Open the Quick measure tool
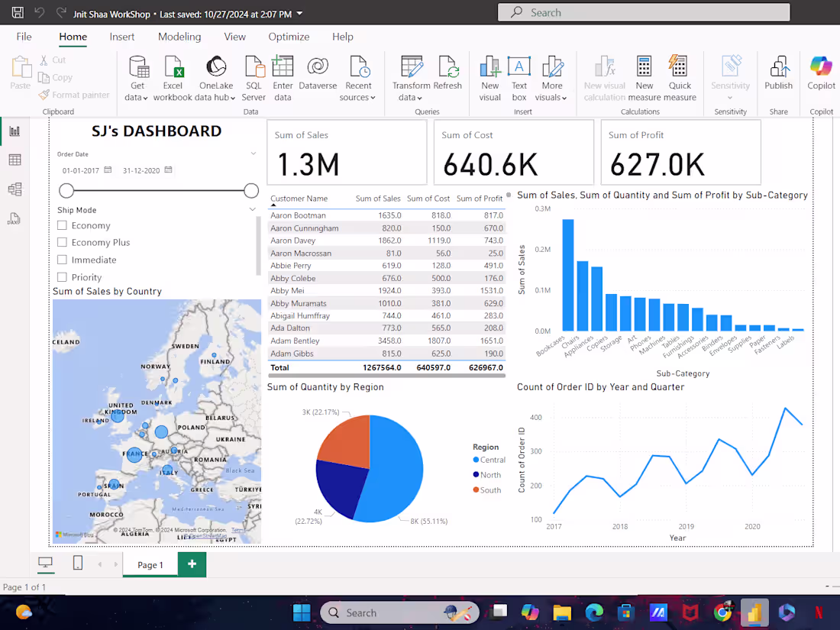 pyautogui.click(x=680, y=75)
